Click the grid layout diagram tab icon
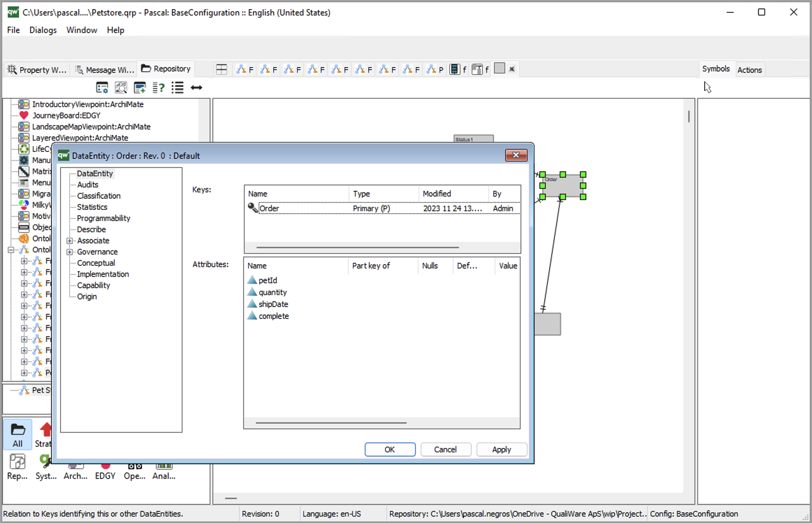 [222, 70]
